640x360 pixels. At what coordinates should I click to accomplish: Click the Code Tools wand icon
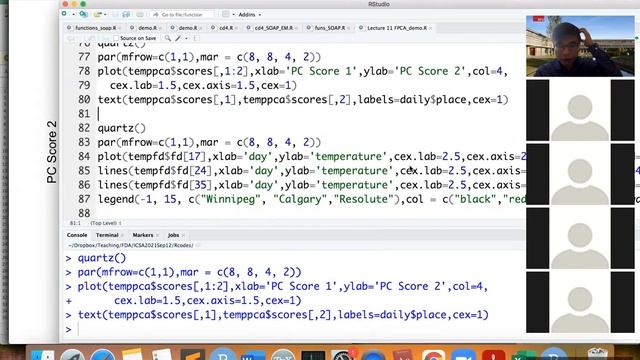[178, 38]
